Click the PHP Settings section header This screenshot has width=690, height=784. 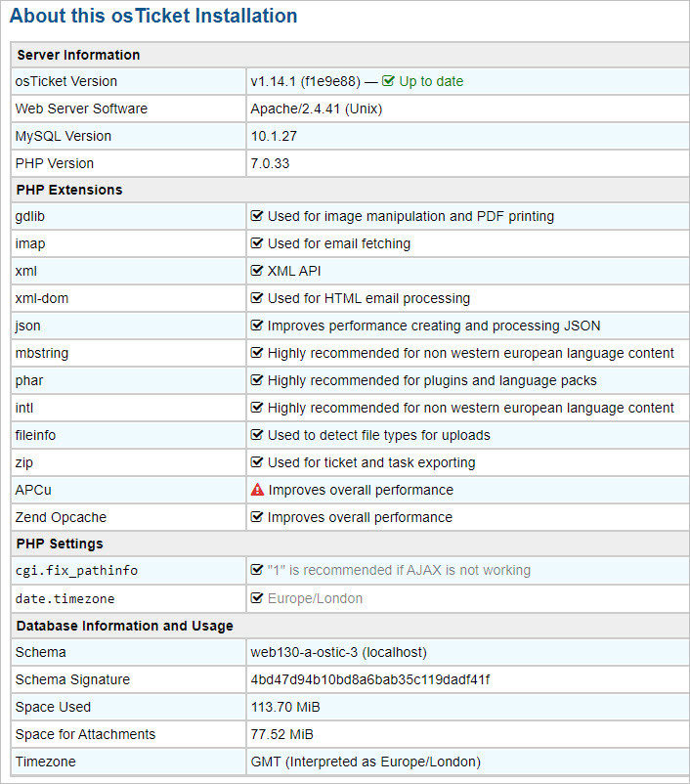click(60, 544)
